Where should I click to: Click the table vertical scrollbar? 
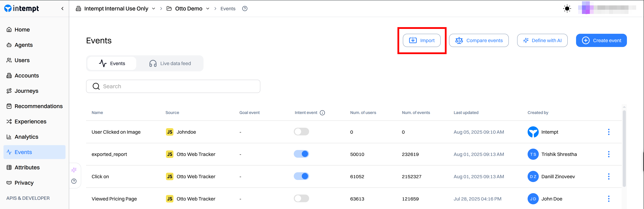624,149
